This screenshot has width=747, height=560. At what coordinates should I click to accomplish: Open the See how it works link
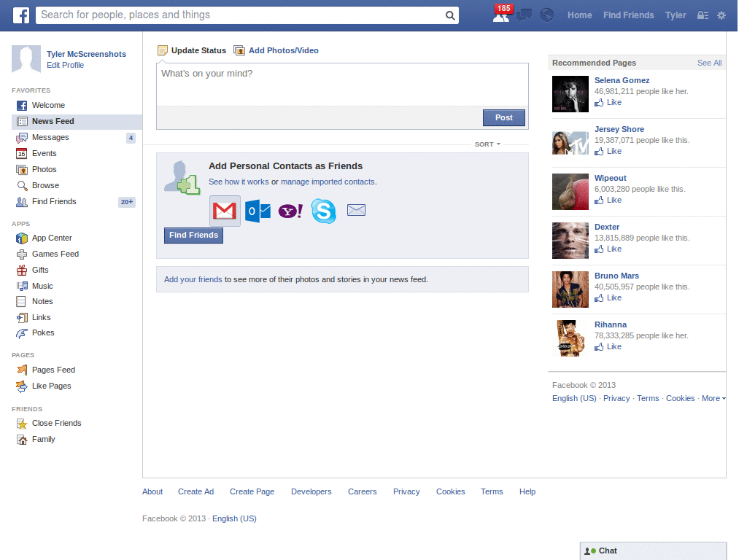(239, 182)
